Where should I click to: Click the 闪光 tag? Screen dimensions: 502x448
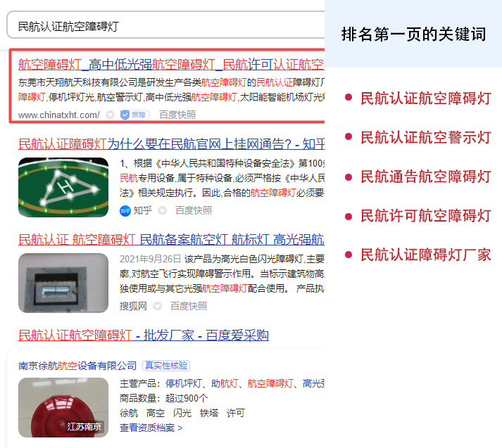[182, 413]
